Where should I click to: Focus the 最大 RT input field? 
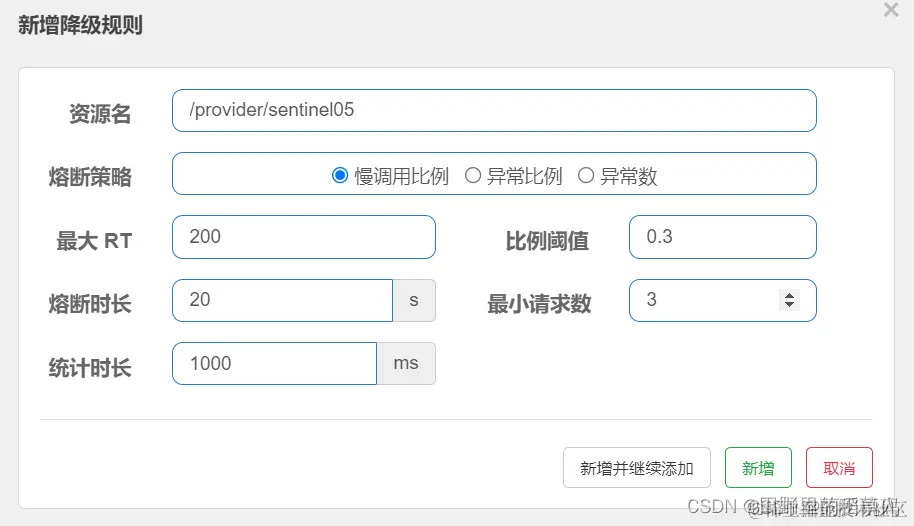[x=304, y=237]
